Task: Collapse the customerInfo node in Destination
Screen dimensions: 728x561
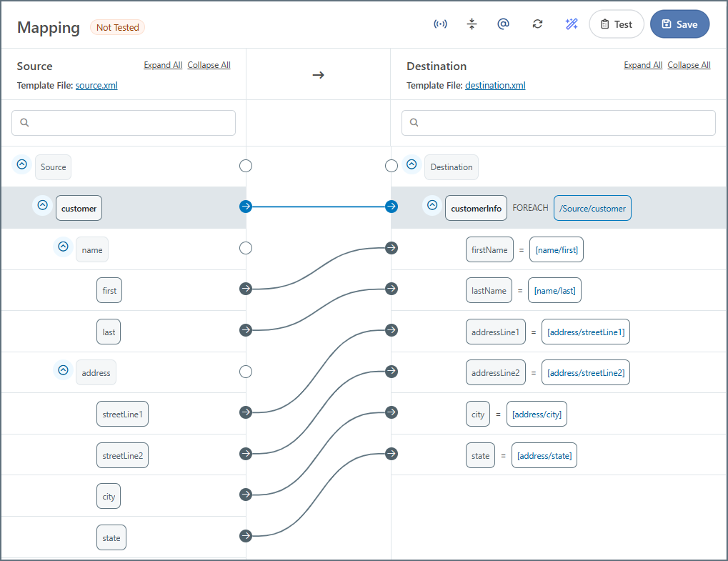Action: point(432,206)
